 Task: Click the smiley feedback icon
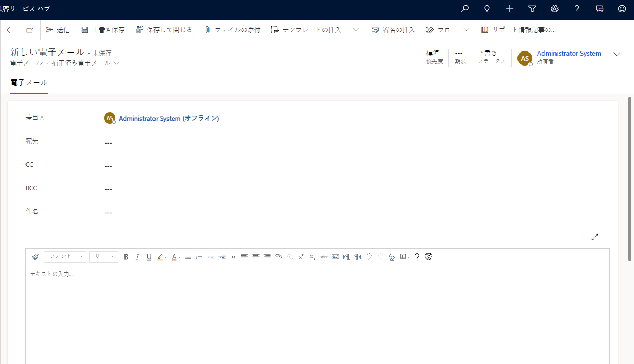622,9
